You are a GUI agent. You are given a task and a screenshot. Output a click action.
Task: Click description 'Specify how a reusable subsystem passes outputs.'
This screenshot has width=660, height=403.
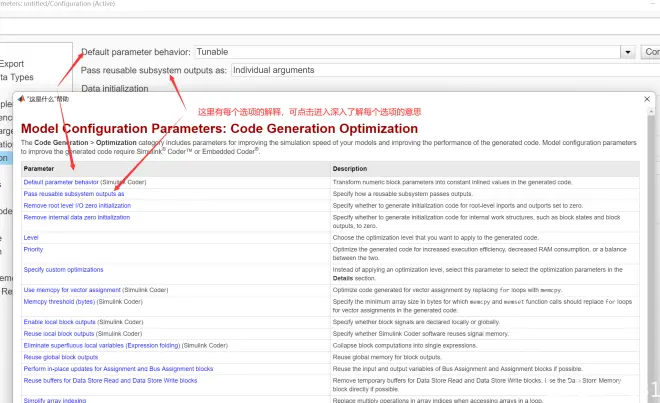[403, 194]
